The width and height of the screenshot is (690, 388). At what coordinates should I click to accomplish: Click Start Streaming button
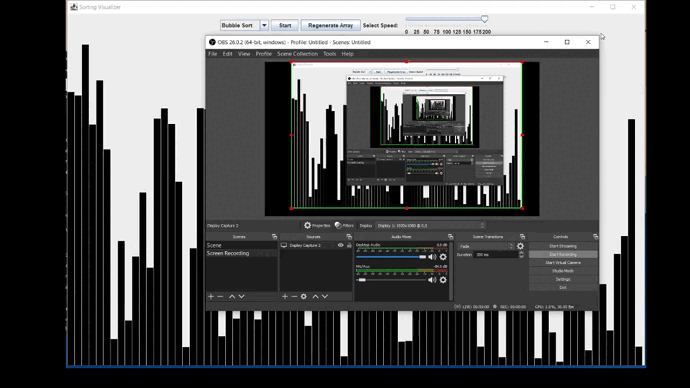tap(563, 246)
